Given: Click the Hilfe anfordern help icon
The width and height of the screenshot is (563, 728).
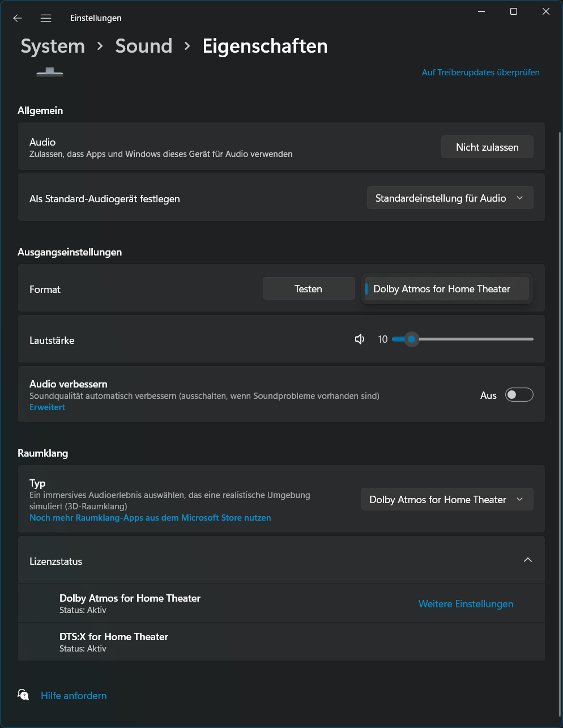Looking at the screenshot, I should [x=23, y=695].
